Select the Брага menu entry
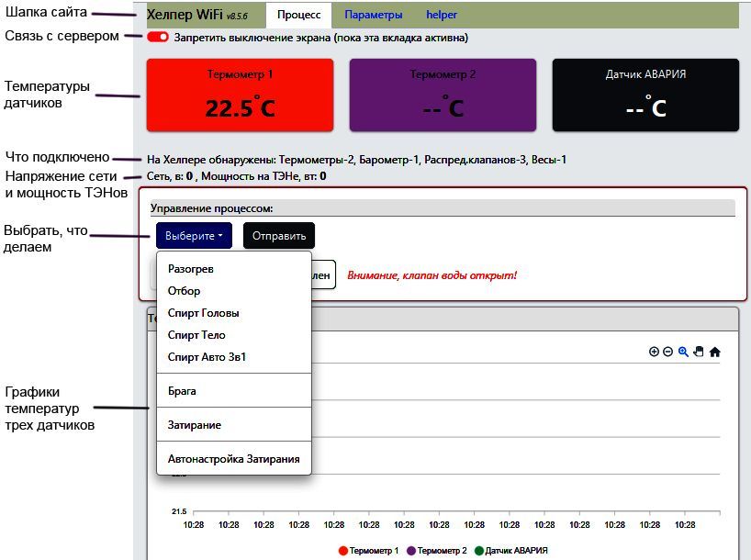The image size is (751, 560). pos(182,391)
